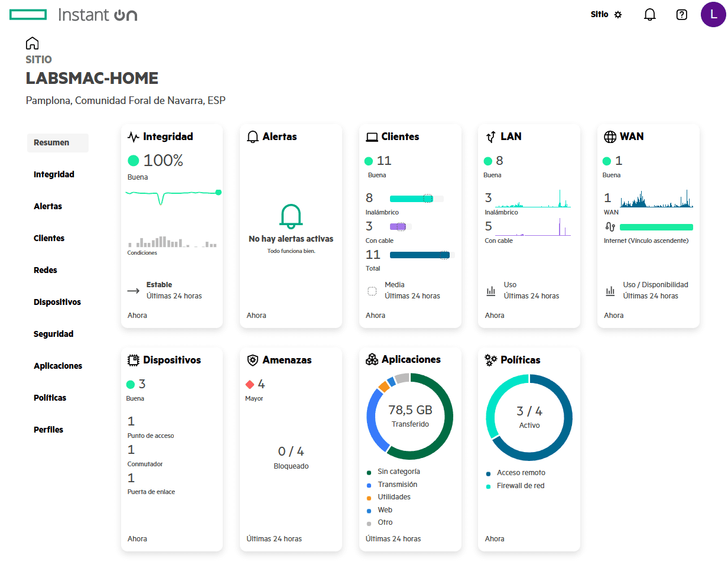Click the 78,5 GB Aplicaciones donut chart
728x562 pixels.
click(x=410, y=416)
